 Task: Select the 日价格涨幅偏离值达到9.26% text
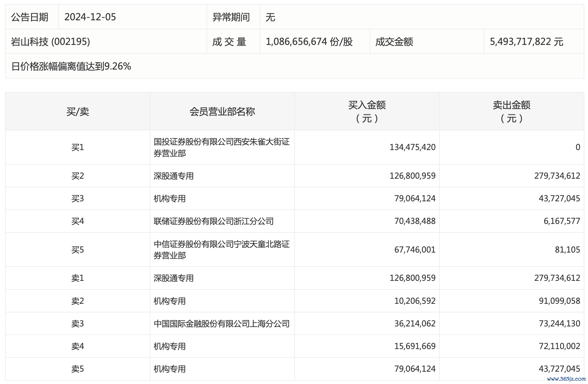pyautogui.click(x=71, y=66)
